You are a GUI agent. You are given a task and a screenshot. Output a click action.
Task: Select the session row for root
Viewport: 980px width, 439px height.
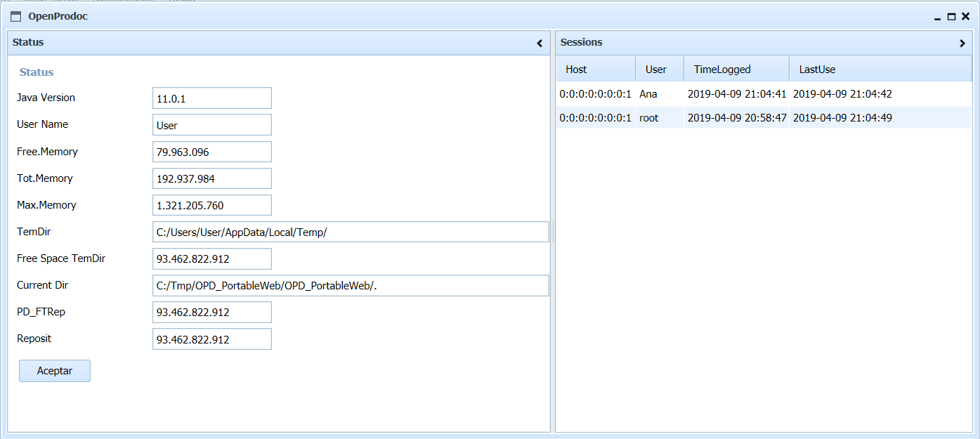tap(764, 117)
